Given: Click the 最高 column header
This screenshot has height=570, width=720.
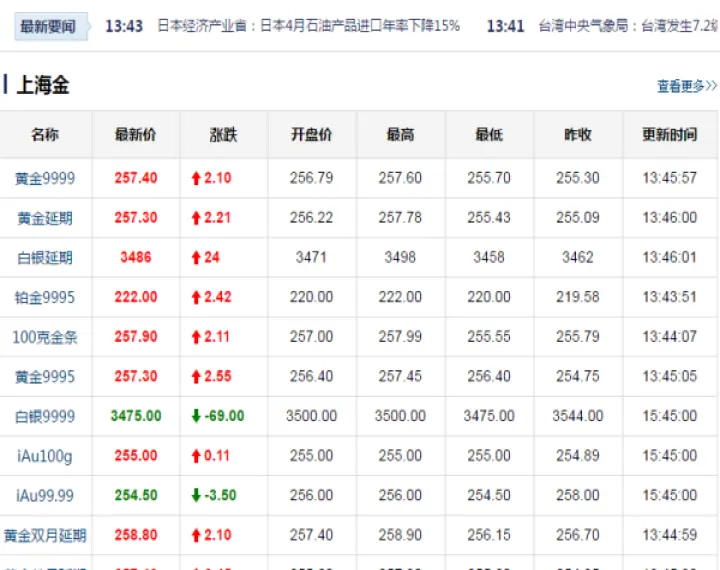Looking at the screenshot, I should 400,135.
